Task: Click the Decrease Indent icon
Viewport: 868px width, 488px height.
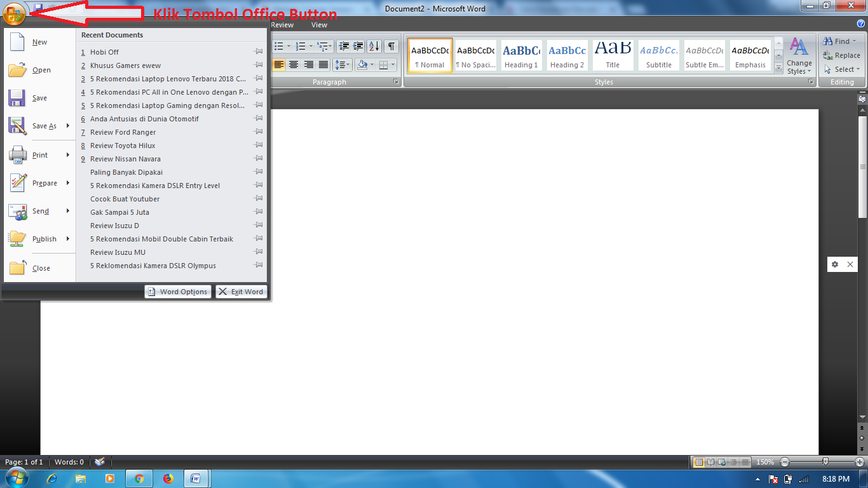Action: (344, 46)
